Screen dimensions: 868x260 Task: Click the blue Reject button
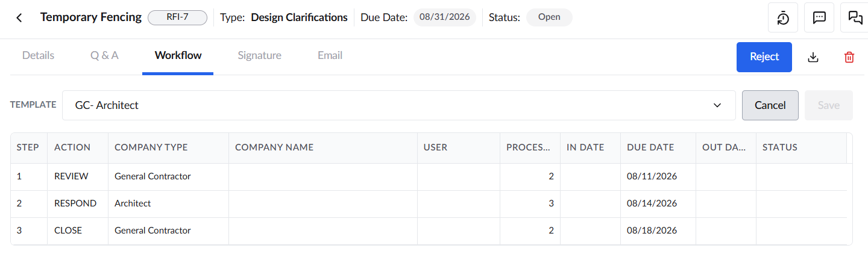click(x=764, y=57)
